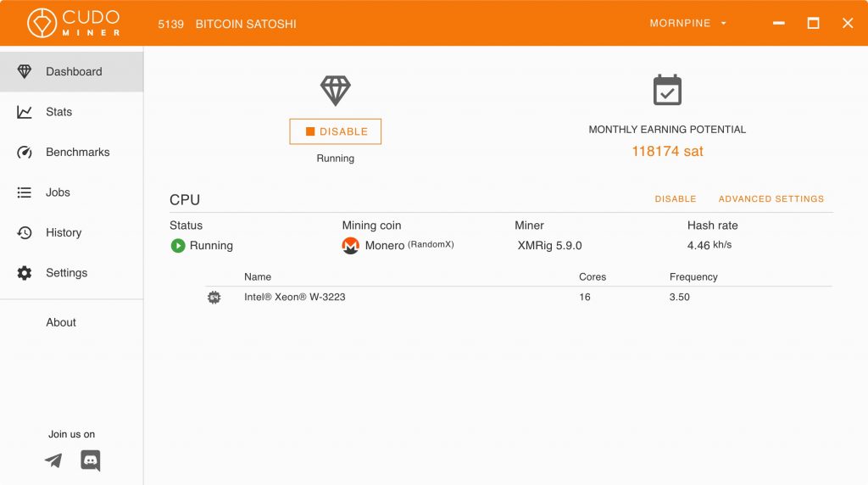Screen dimensions: 868x485
Task: Open the Dashboard diamond icon
Action: click(25, 71)
